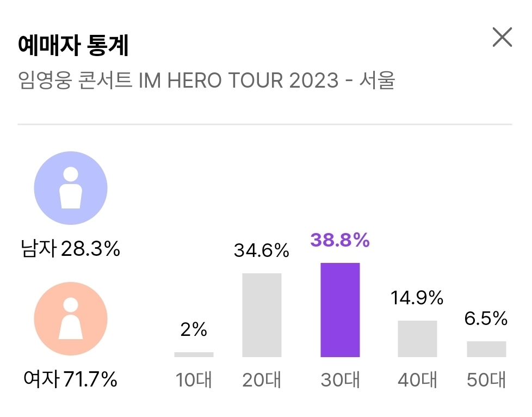Click the gray 40대 bar
This screenshot has width=532, height=417.
pyautogui.click(x=418, y=338)
